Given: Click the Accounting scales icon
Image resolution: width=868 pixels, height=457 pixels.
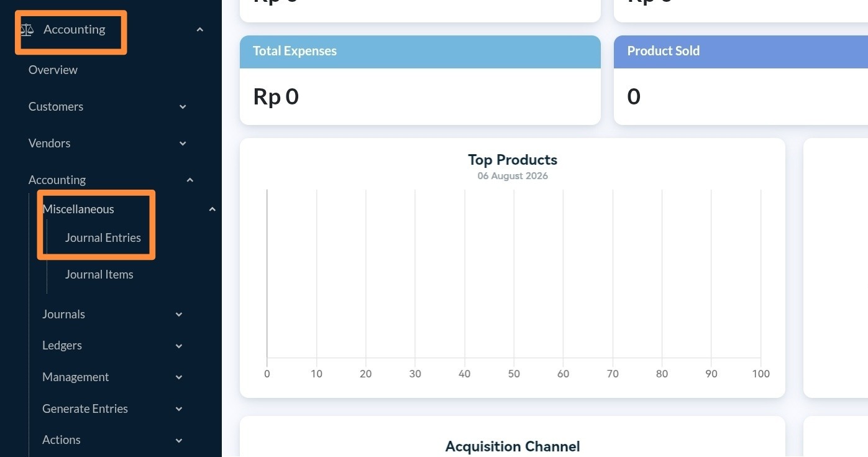Looking at the screenshot, I should (x=27, y=29).
